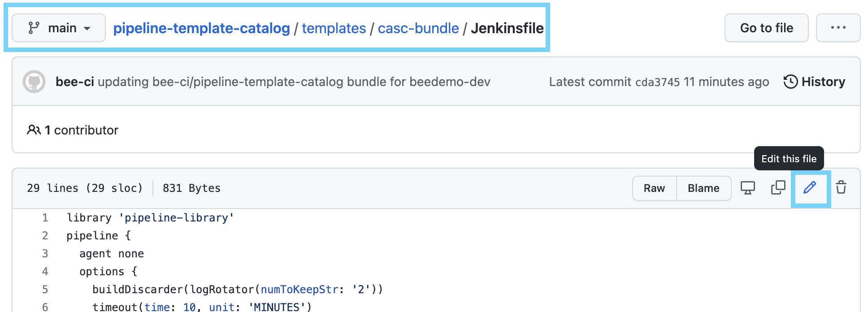Click the trash Delete this file icon
This screenshot has height=312, width=868.
841,187
